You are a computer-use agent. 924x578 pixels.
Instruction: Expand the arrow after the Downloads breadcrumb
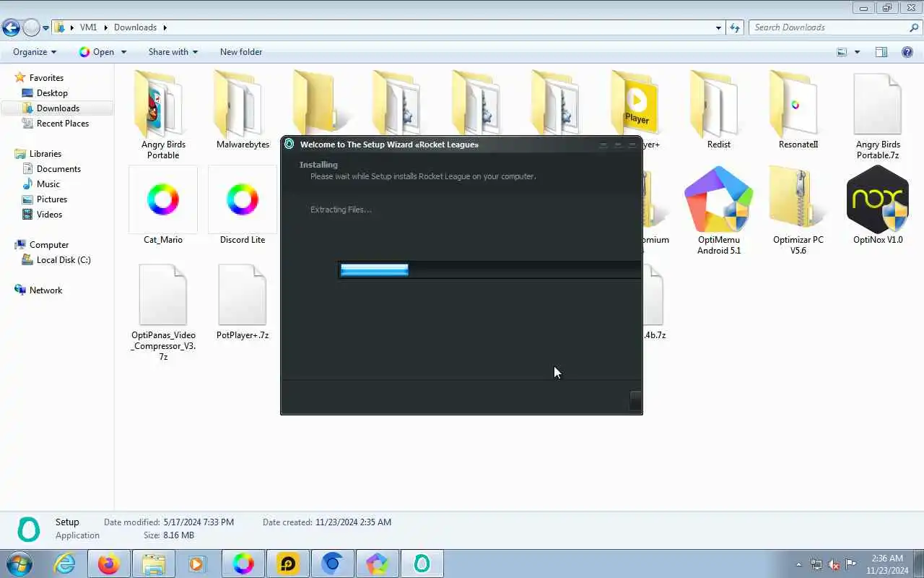[x=165, y=27]
